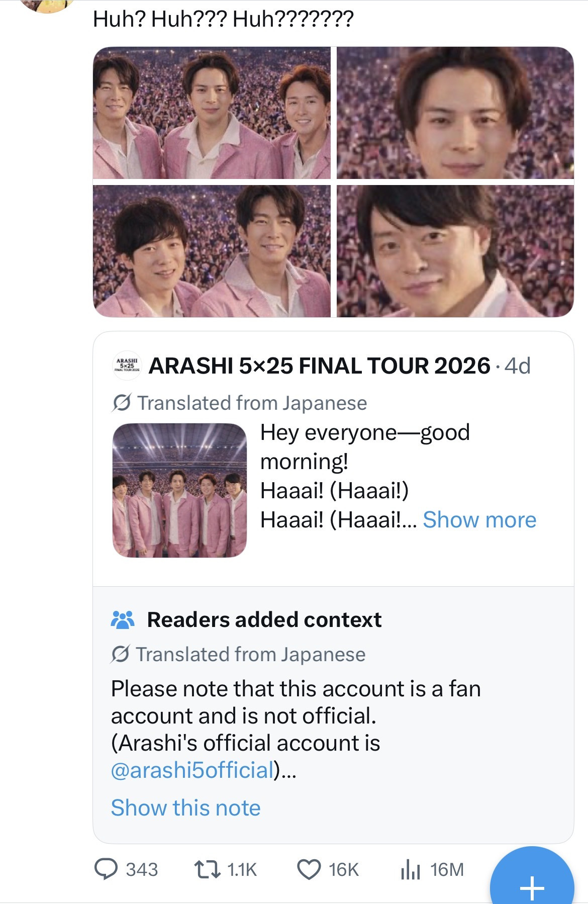Open bottom-right close-up face photo
588x904 pixels.
tap(455, 251)
